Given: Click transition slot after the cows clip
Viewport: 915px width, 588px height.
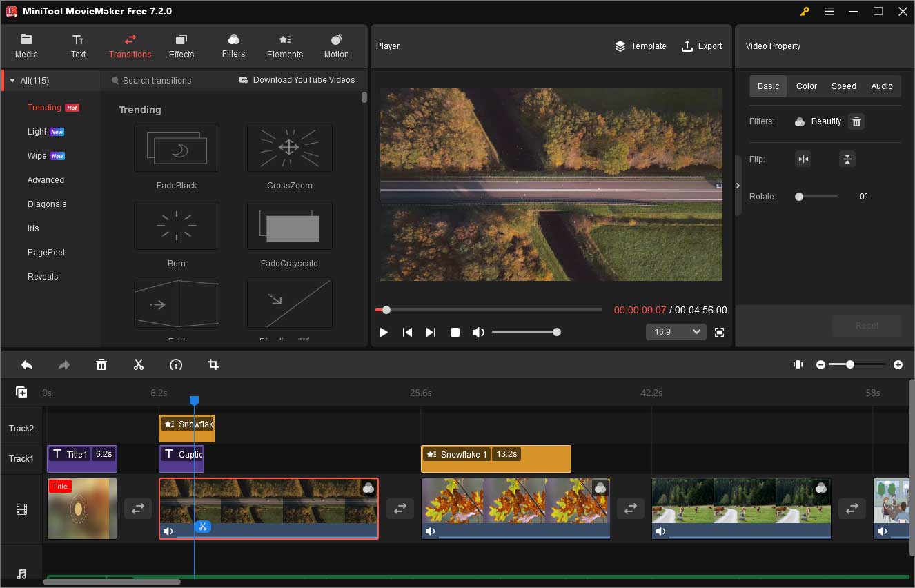Looking at the screenshot, I should click(x=852, y=508).
